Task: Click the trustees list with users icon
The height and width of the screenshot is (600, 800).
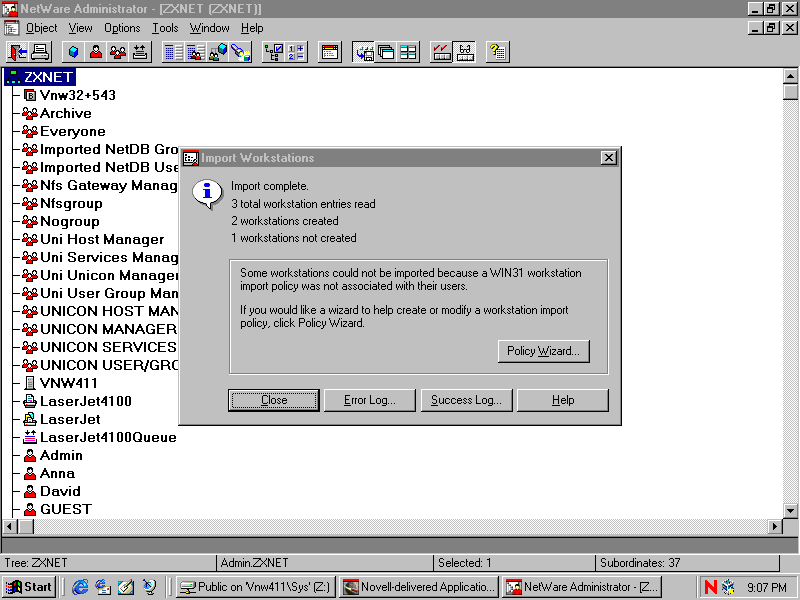Action: [196, 52]
